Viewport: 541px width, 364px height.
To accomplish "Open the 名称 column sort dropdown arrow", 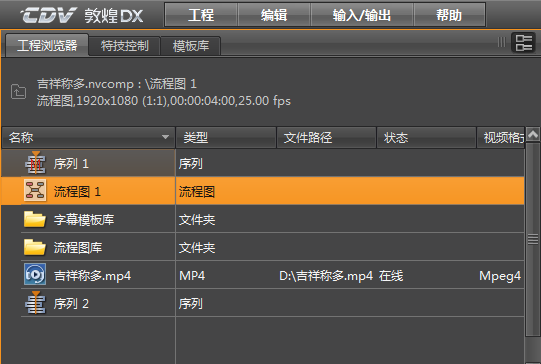I will pos(166,137).
